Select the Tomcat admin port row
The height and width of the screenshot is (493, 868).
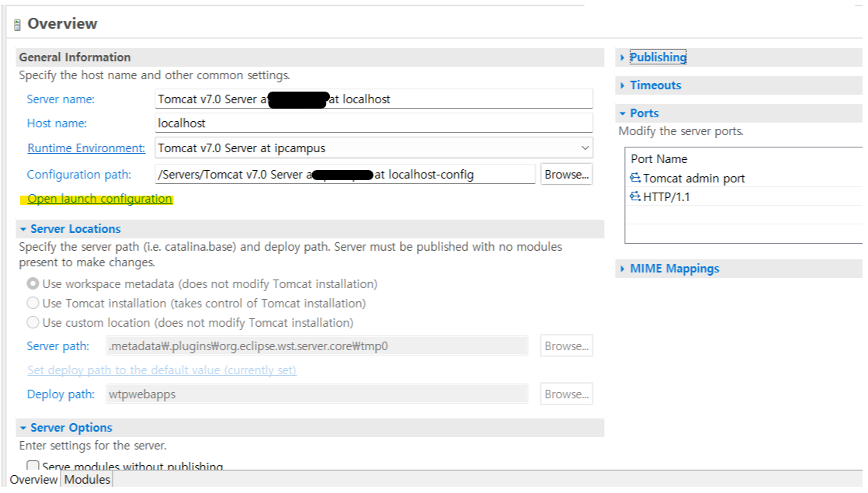point(745,178)
